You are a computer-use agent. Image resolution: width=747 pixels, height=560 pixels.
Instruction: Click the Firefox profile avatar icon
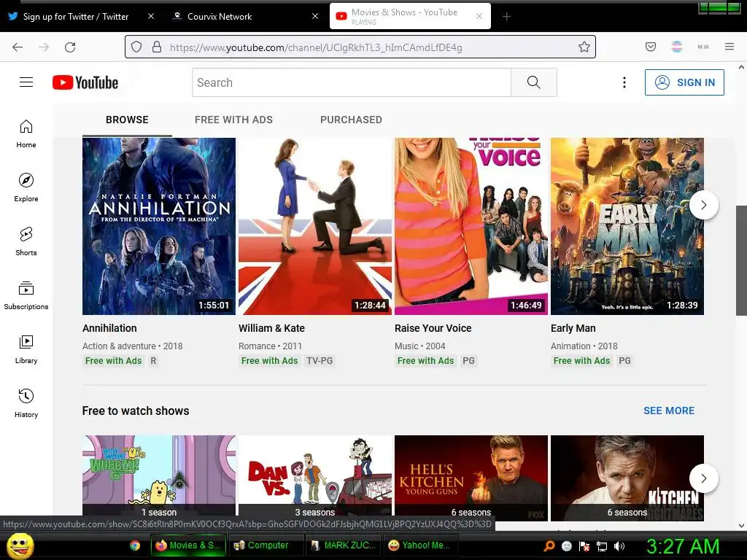click(x=676, y=47)
